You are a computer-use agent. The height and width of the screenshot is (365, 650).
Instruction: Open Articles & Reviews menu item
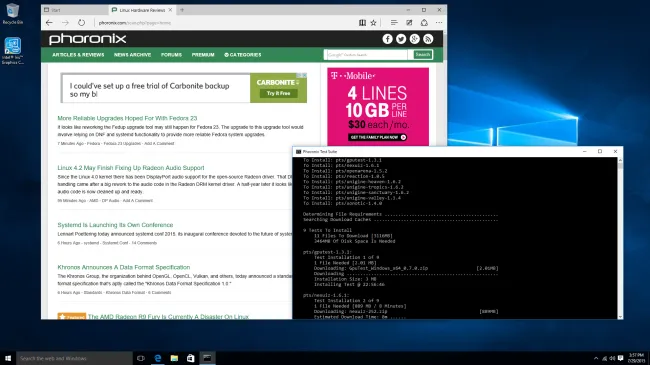78,55
